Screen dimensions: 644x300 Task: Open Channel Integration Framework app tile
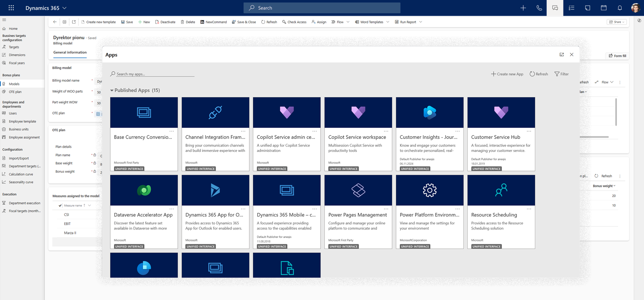click(x=215, y=134)
